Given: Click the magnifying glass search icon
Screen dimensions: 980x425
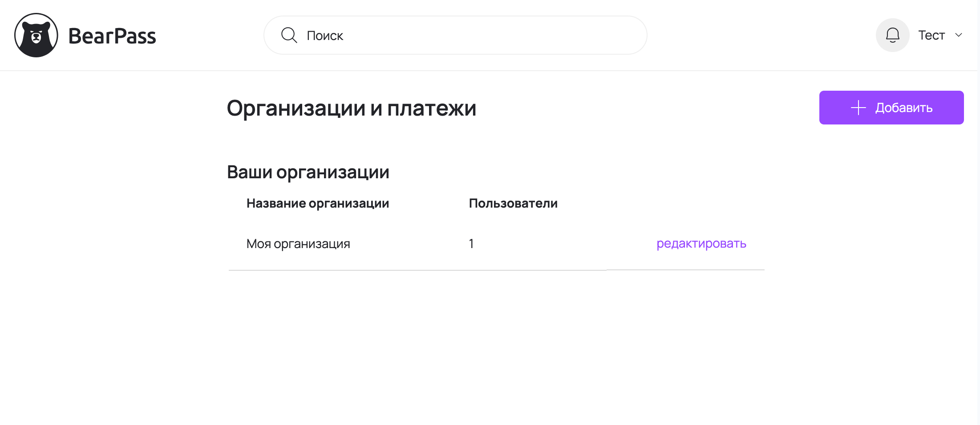Looking at the screenshot, I should pos(289,34).
